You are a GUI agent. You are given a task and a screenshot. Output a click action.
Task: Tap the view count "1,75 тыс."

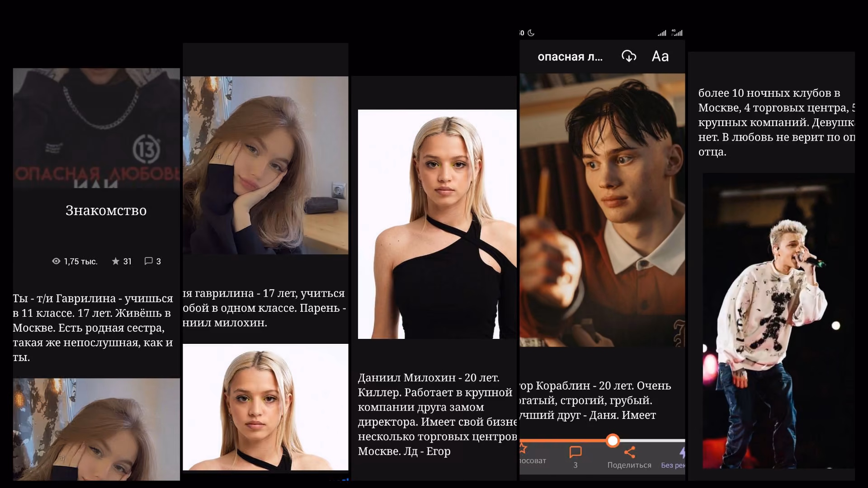(x=80, y=262)
